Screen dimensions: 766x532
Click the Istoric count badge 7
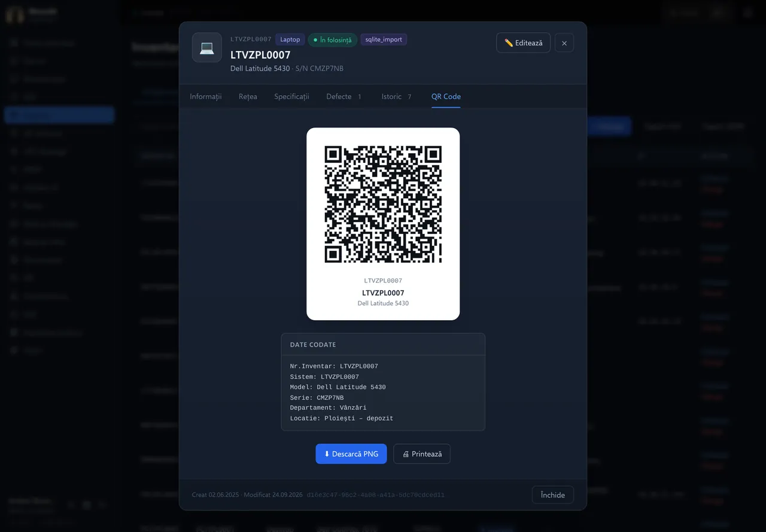[409, 96]
